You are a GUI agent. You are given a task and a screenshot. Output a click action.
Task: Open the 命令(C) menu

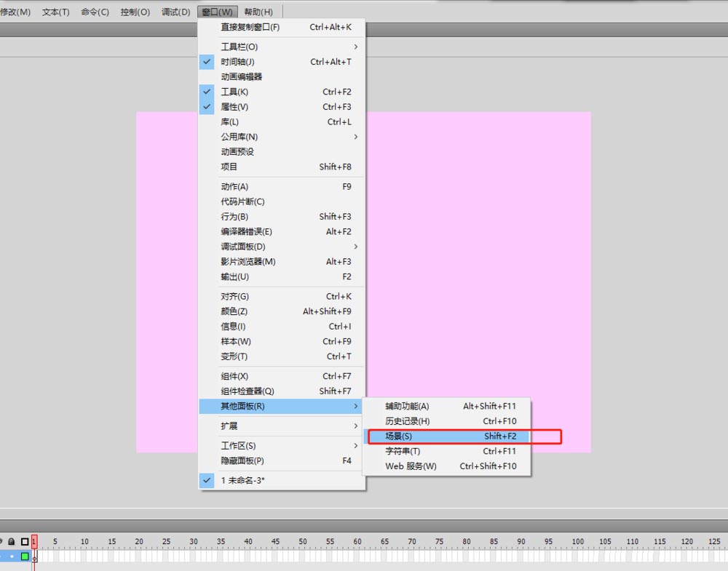(95, 12)
